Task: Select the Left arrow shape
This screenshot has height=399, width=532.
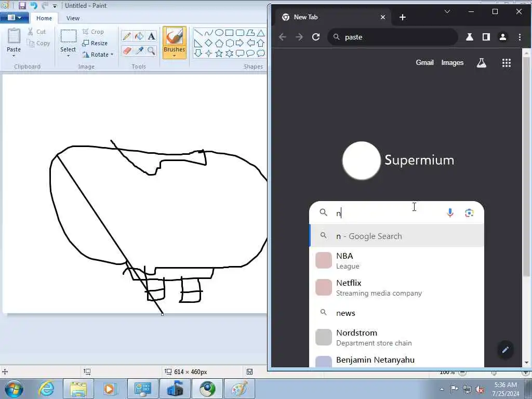Action: click(x=250, y=43)
